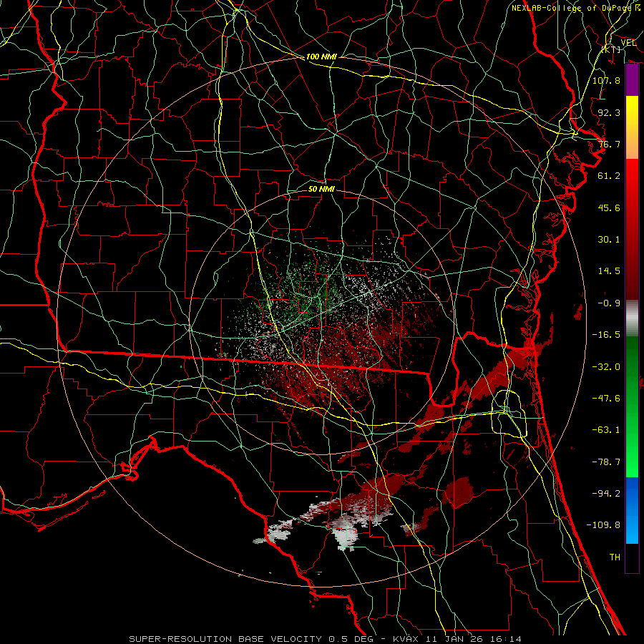Click the blue segment of velocity color bar
Image resolution: width=644 pixels, height=644 pixels.
point(632,510)
